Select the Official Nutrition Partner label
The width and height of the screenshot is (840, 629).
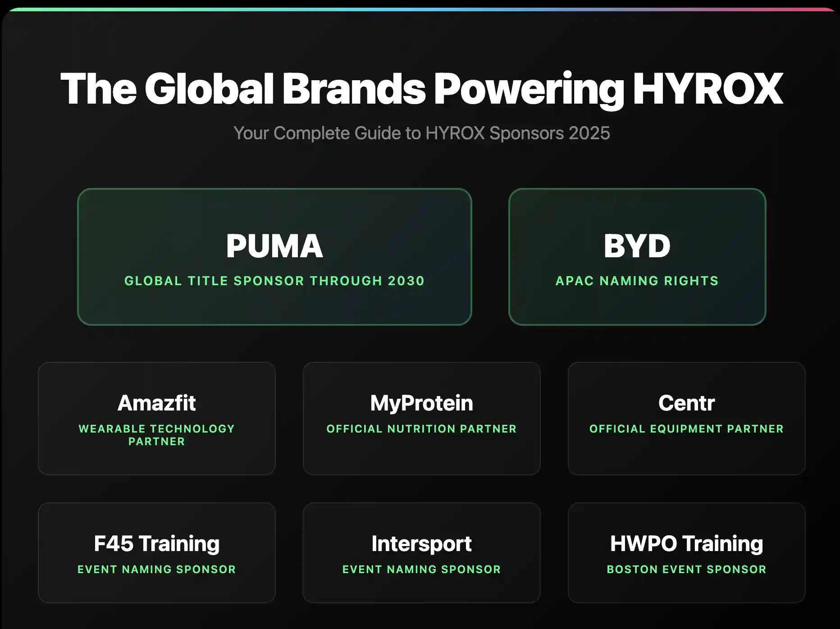[421, 428]
